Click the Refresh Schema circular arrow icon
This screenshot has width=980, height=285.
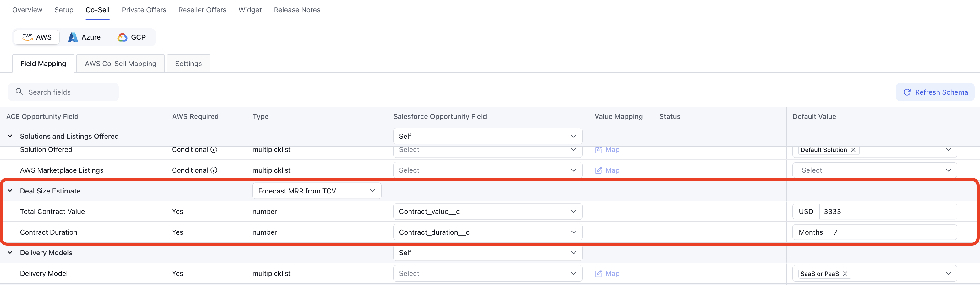[907, 92]
